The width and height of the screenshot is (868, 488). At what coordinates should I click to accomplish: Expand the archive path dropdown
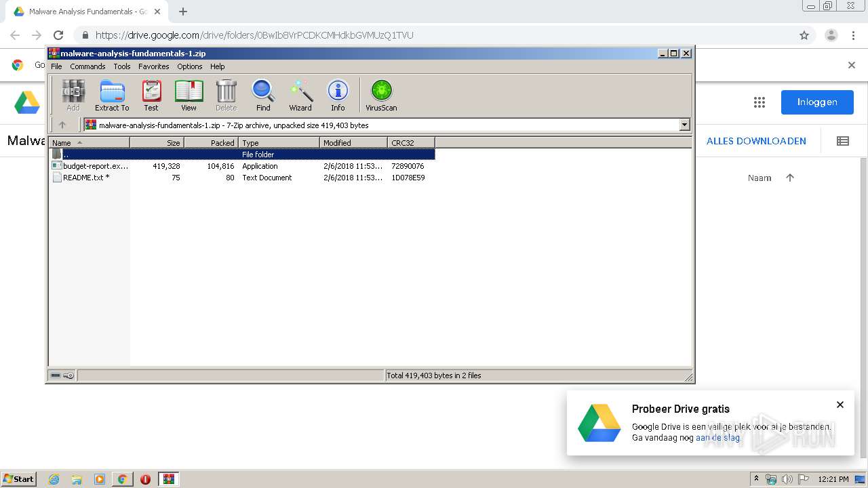[x=684, y=125]
